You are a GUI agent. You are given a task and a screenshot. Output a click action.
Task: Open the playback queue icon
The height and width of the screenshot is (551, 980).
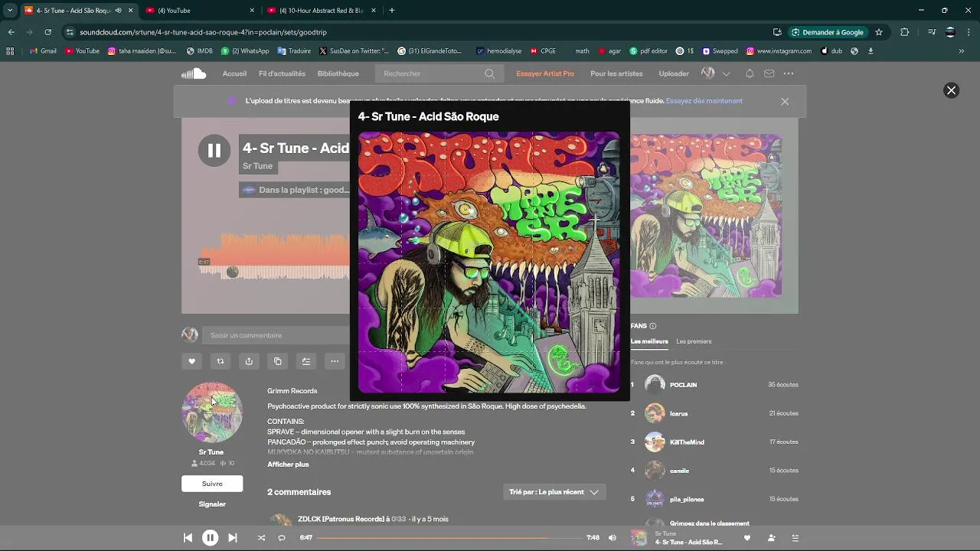click(795, 538)
